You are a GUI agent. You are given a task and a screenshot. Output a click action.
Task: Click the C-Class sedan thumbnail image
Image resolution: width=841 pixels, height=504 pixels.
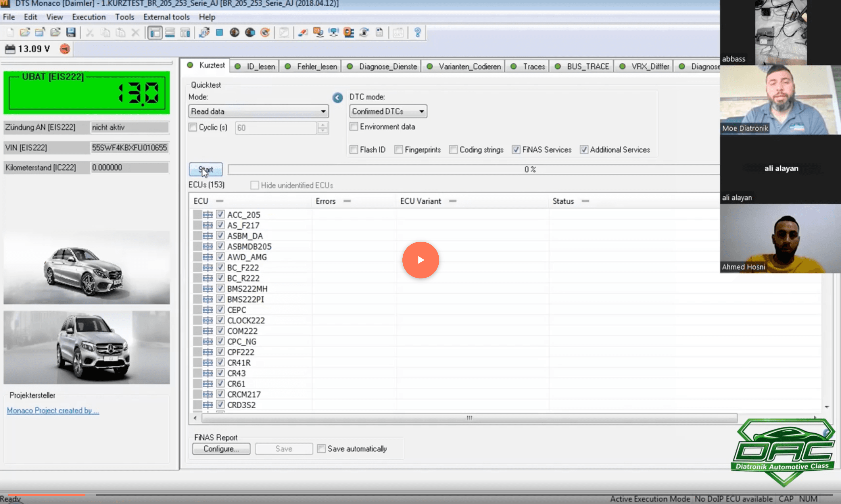point(87,268)
